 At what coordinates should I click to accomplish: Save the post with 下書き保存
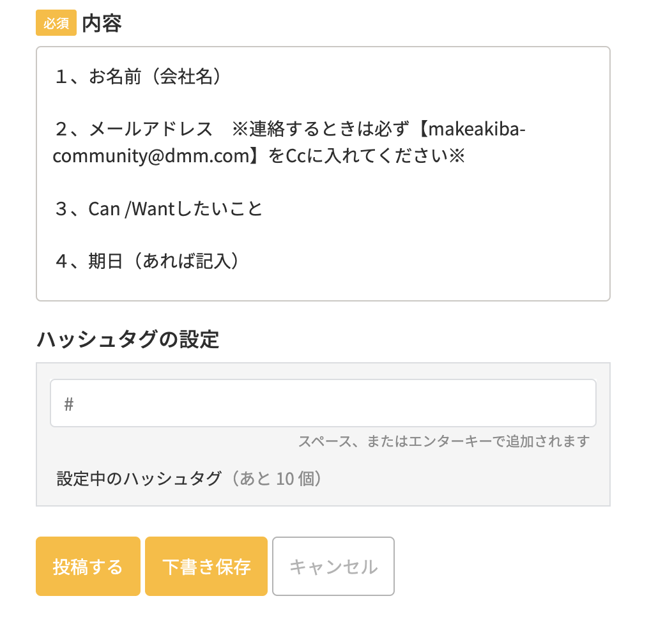206,567
